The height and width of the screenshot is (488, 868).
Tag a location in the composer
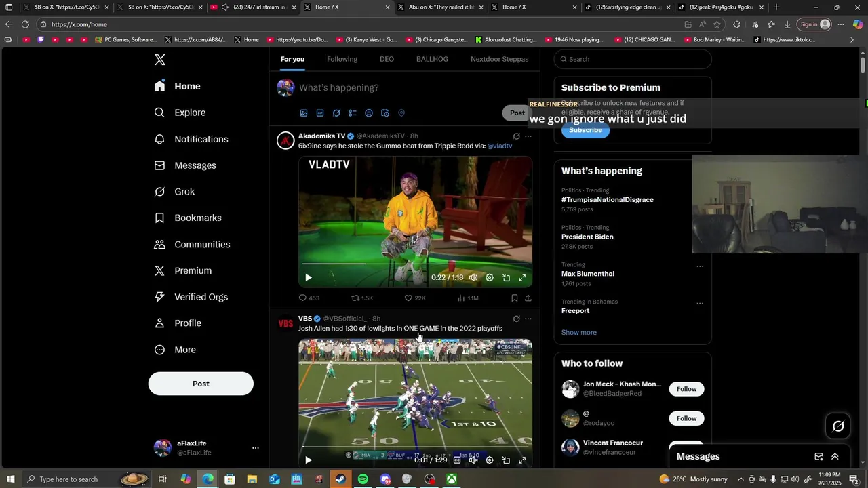coord(401,113)
